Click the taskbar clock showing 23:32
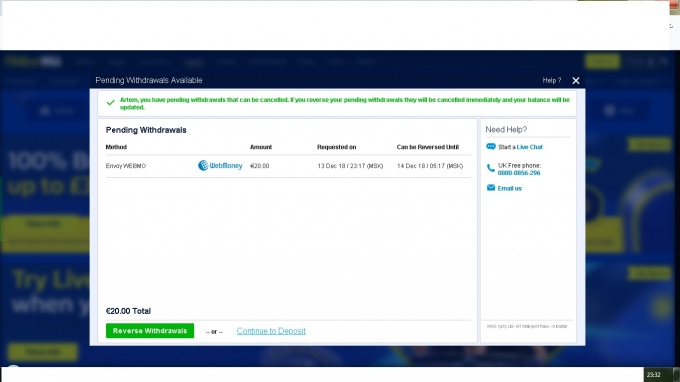 (654, 375)
